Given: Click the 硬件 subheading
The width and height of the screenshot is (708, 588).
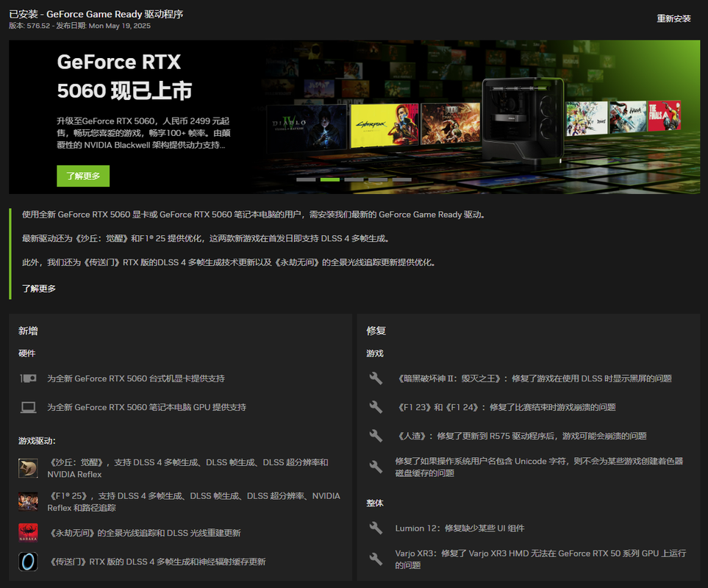Looking at the screenshot, I should pyautogui.click(x=26, y=354).
